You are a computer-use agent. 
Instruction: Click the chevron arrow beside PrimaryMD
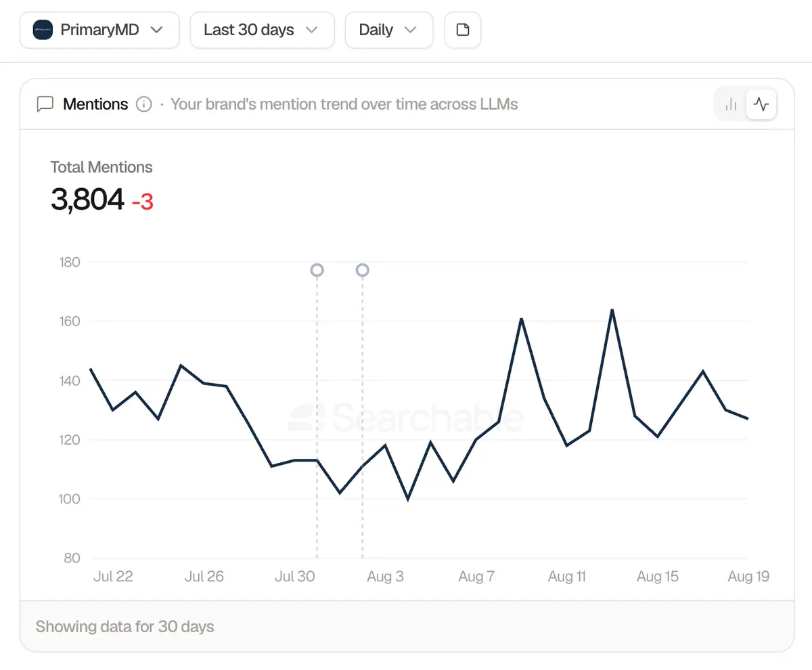click(x=156, y=30)
